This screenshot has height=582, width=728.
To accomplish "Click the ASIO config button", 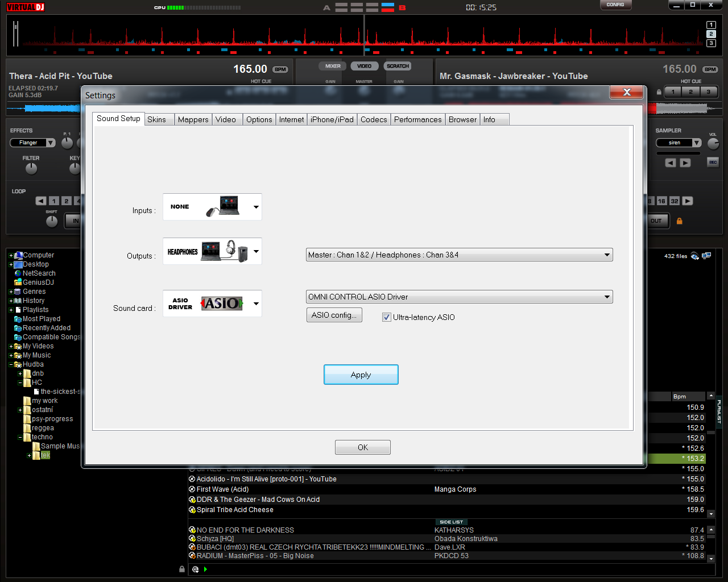I will coord(334,315).
